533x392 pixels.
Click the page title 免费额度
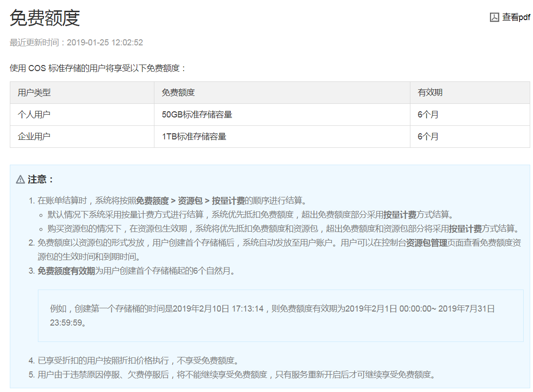[x=44, y=18]
